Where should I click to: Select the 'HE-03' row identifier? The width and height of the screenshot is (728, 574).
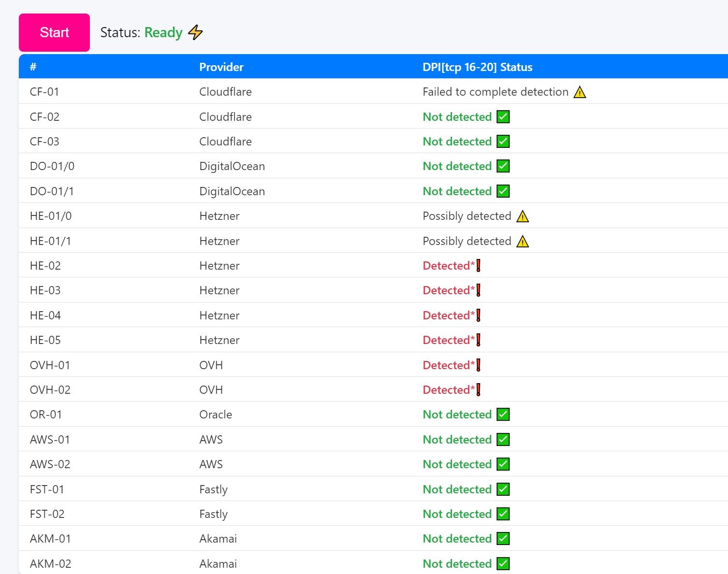[x=45, y=290]
